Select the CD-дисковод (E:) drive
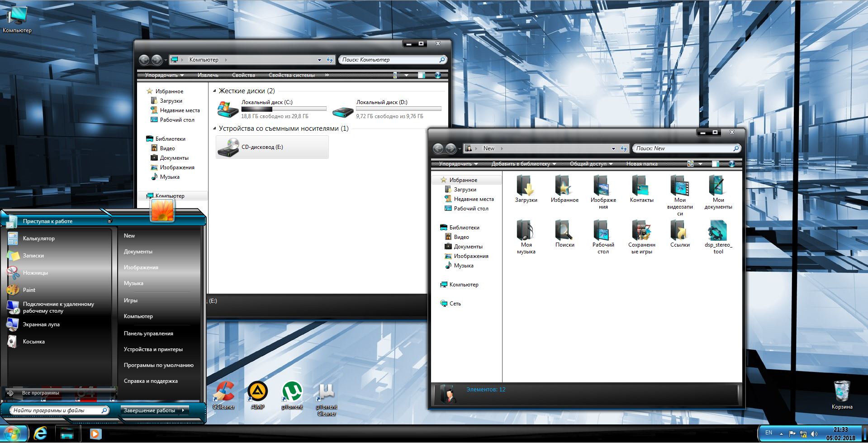This screenshot has width=868, height=443. coord(272,147)
